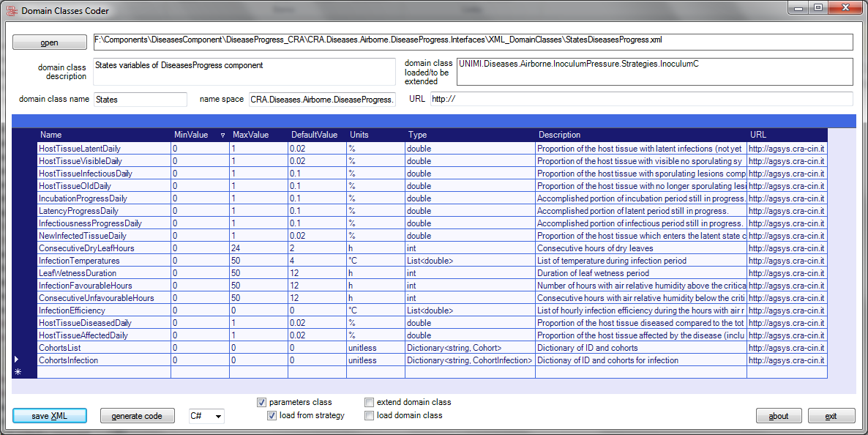
Task: Select the LatencyProgressDaily name cell
Action: coord(104,211)
